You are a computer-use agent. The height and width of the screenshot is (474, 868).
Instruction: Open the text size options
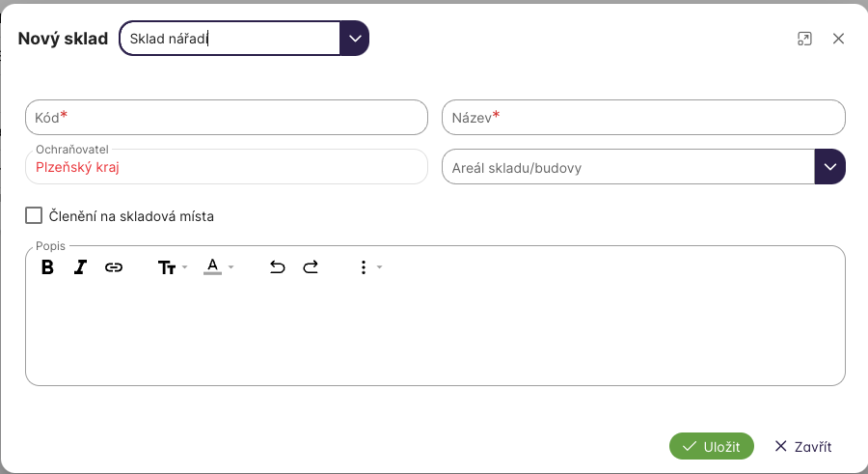click(x=171, y=267)
